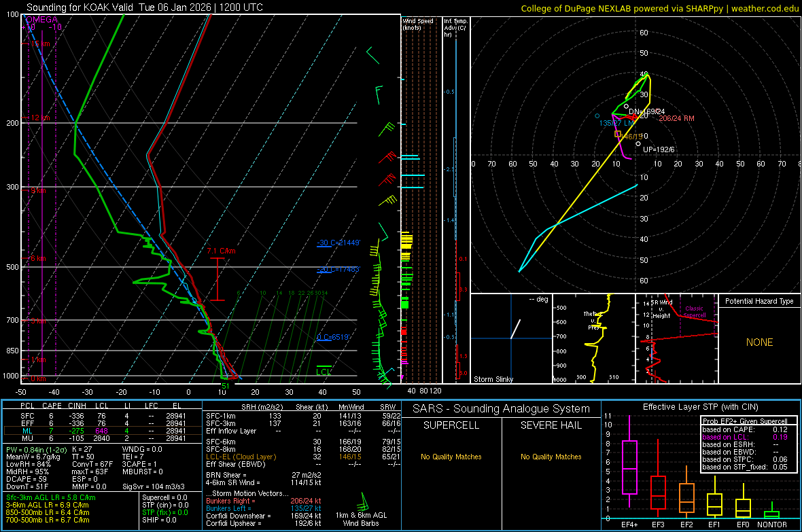Click the Storm Slinky panel label
Screen dimensions: 802x532
click(493, 379)
